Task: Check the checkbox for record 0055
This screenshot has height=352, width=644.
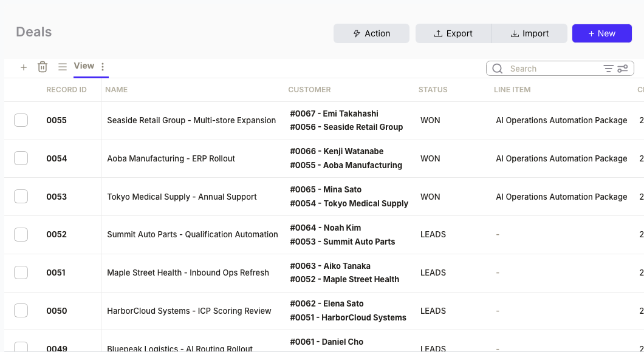Action: click(21, 120)
